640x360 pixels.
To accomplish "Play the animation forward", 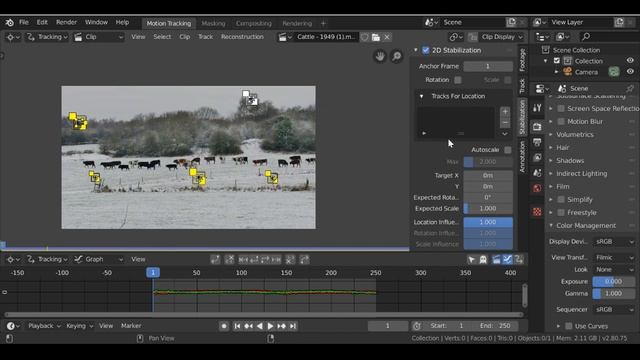I will pyautogui.click(x=270, y=326).
